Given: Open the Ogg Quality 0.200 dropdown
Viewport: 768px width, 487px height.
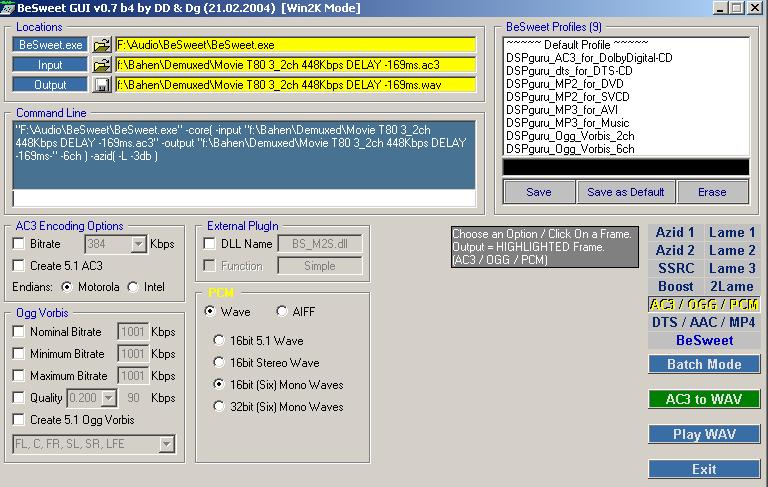Looking at the screenshot, I should pos(109,398).
